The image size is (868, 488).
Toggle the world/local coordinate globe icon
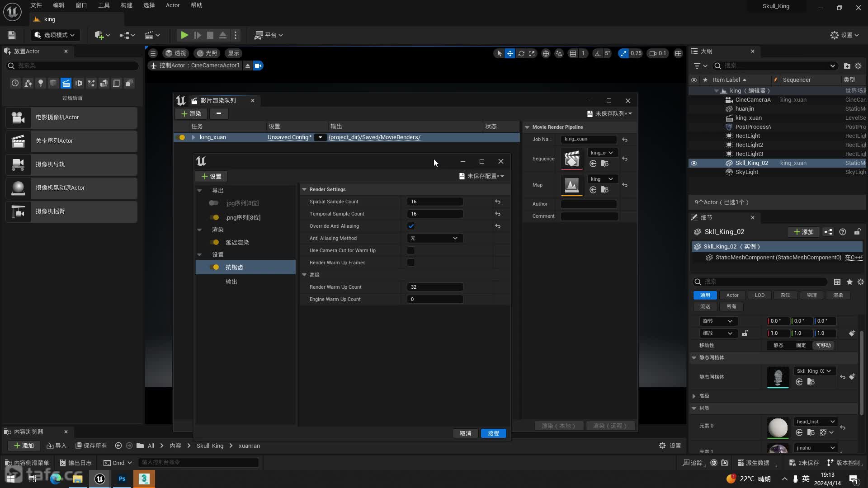[x=546, y=53]
